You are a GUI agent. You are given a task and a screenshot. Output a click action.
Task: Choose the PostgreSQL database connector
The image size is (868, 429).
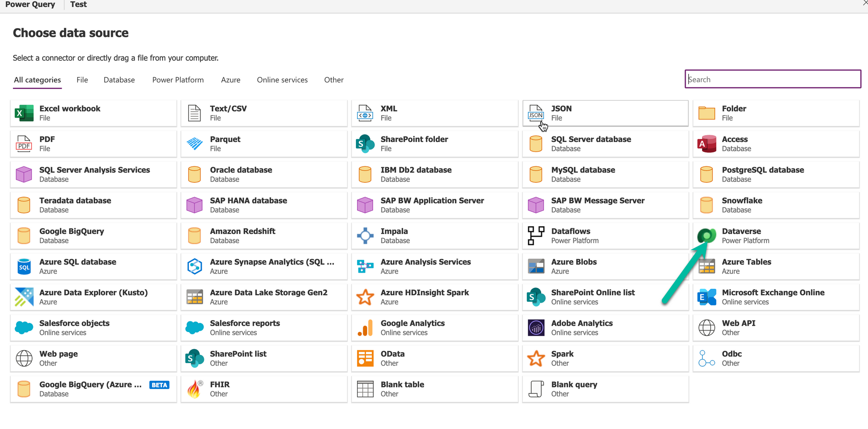[x=776, y=175]
